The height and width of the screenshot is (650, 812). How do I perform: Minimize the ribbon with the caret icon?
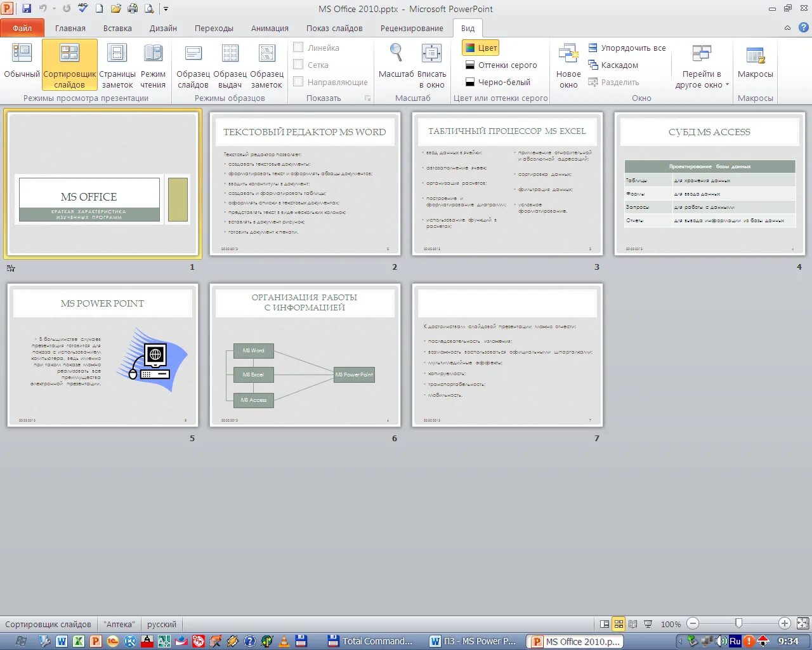point(787,28)
